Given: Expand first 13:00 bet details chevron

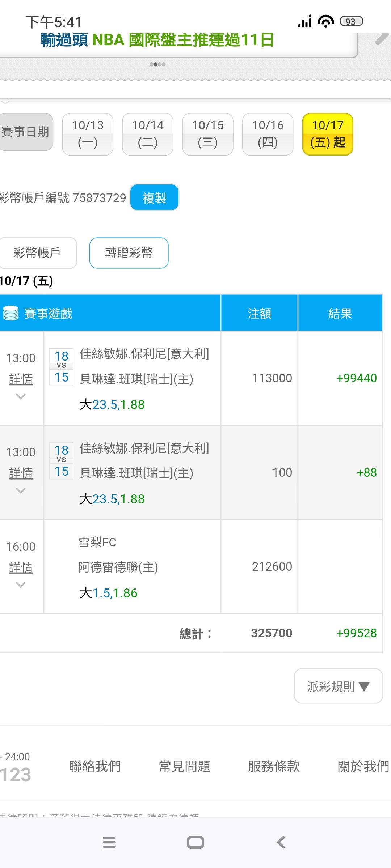Looking at the screenshot, I should [x=21, y=396].
